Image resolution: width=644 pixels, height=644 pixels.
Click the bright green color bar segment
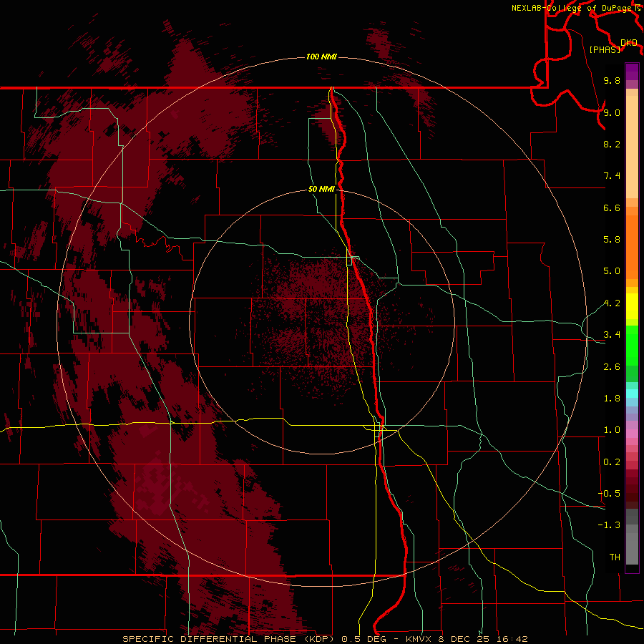click(632, 345)
